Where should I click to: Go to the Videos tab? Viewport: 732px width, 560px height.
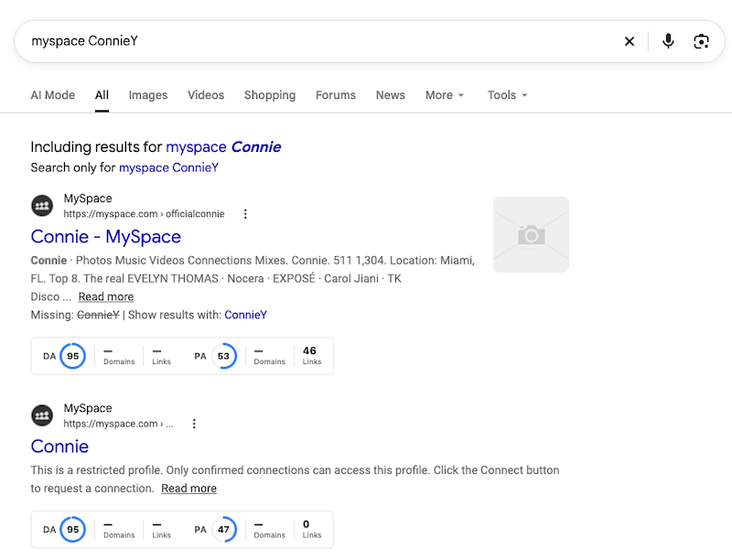click(x=206, y=95)
